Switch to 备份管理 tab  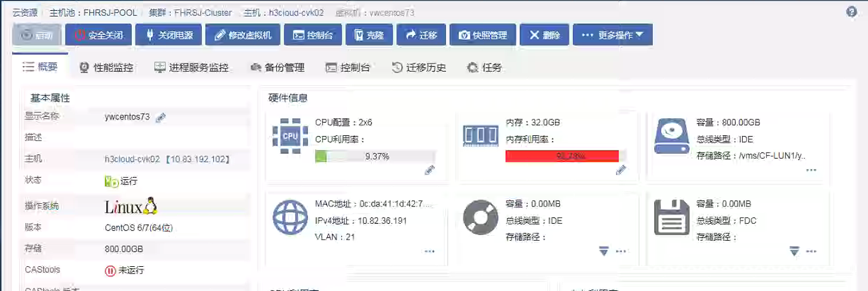[277, 67]
